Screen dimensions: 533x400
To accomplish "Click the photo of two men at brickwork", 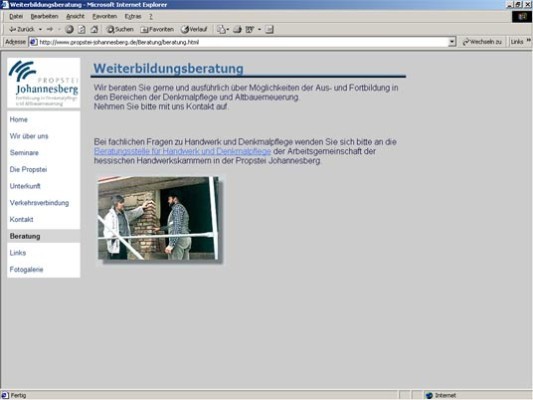I will pyautogui.click(x=158, y=218).
